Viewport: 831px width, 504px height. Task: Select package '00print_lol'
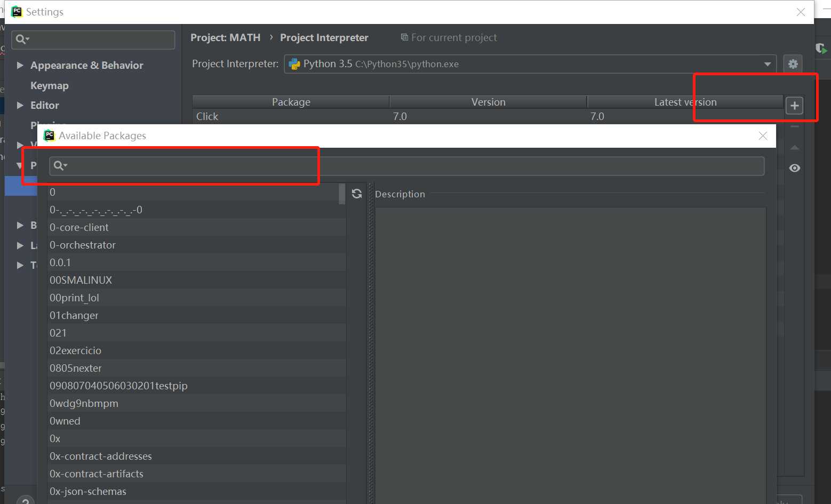197,298
